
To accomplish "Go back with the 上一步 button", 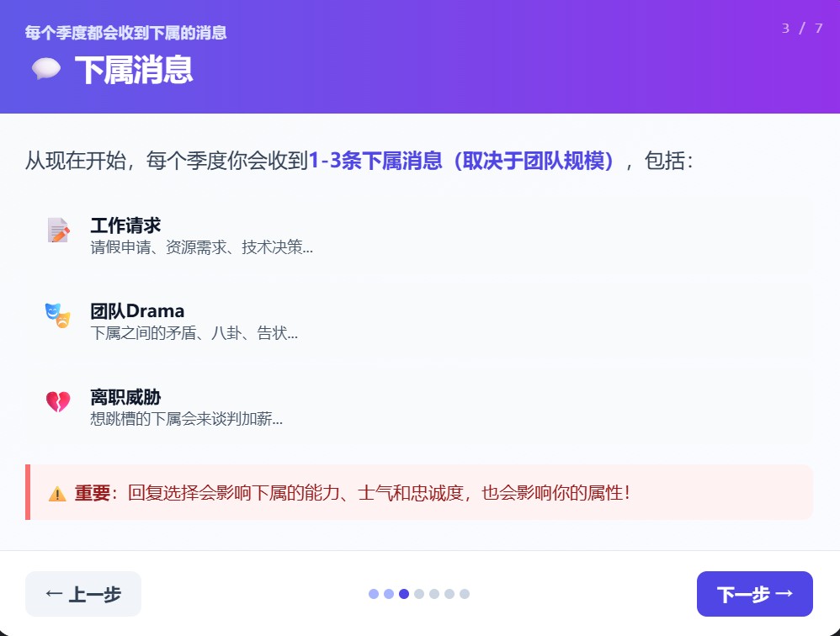I will [x=83, y=594].
